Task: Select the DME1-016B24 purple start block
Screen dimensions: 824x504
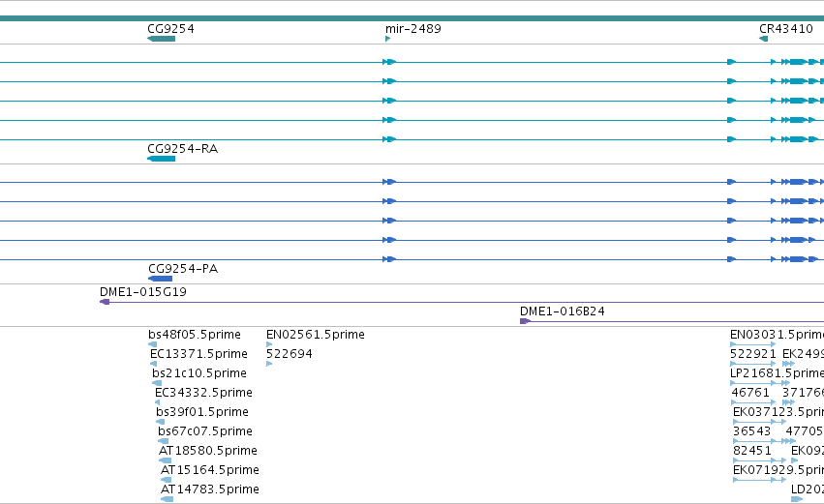Action: pyautogui.click(x=525, y=321)
